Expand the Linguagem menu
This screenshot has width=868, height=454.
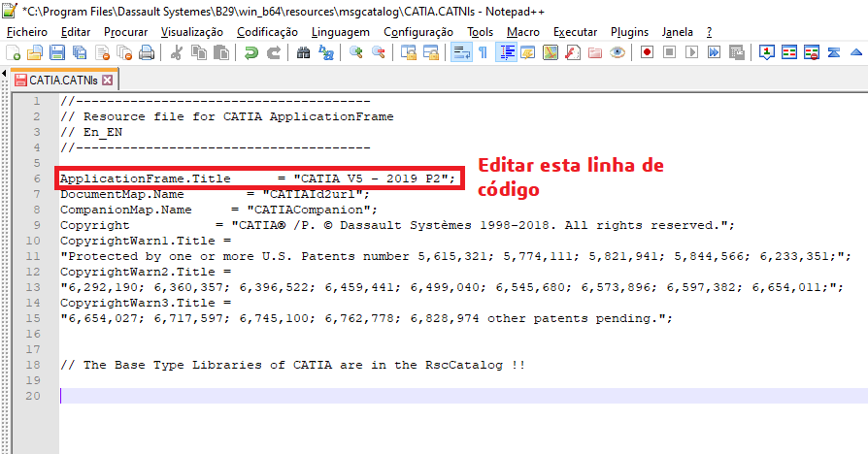[x=341, y=31]
